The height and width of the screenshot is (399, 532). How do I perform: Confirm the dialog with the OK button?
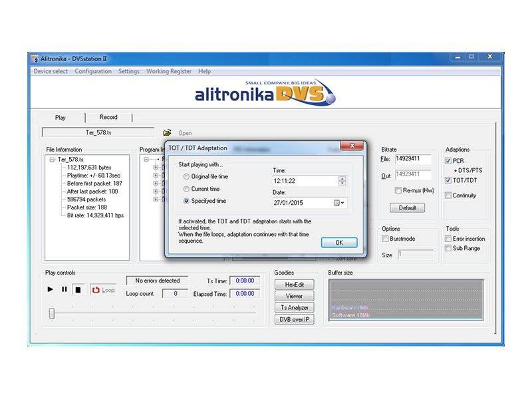[339, 243]
